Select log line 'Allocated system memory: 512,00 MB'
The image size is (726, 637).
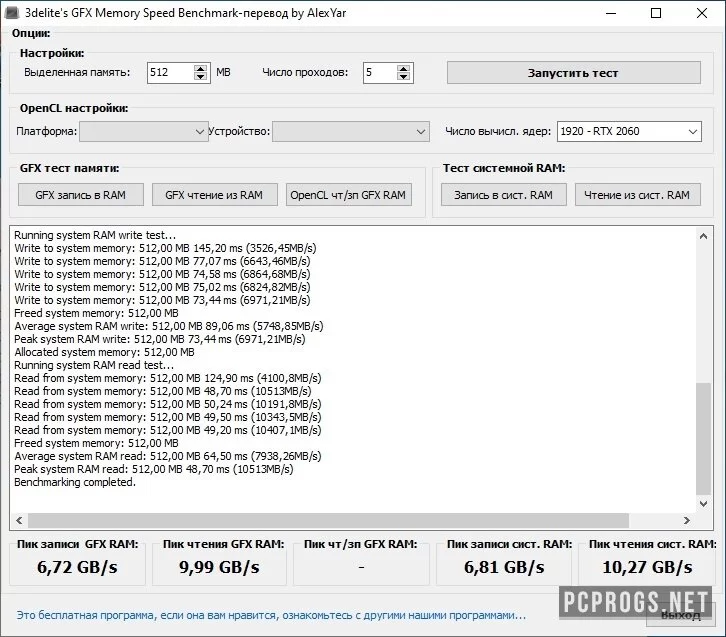pyautogui.click(x=104, y=352)
